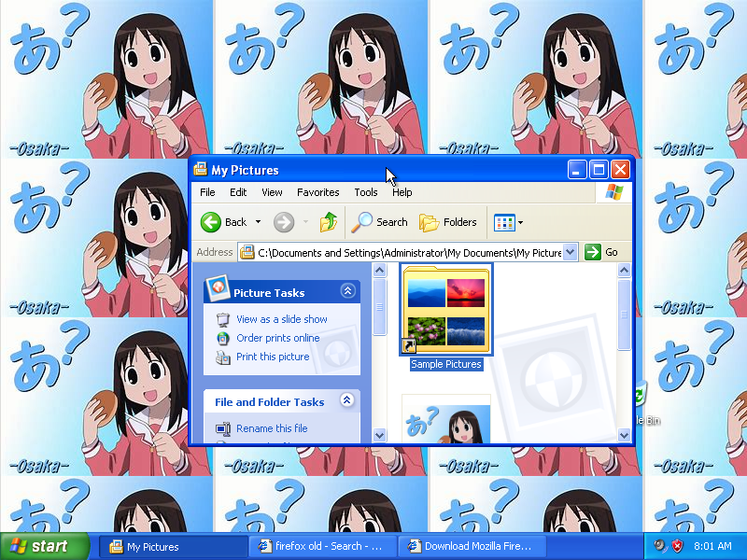The width and height of the screenshot is (747, 560).
Task: Click the 8:01 AM clock
Action: click(712, 546)
